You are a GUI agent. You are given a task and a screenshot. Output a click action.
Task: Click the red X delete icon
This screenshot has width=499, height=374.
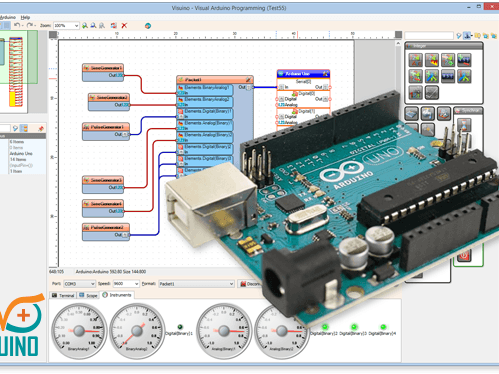[x=124, y=25]
